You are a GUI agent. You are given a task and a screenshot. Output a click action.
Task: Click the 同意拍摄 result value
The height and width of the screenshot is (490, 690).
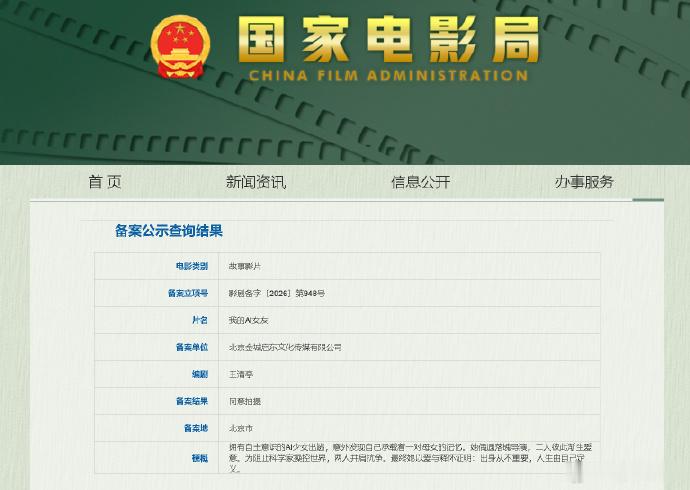[x=245, y=402]
